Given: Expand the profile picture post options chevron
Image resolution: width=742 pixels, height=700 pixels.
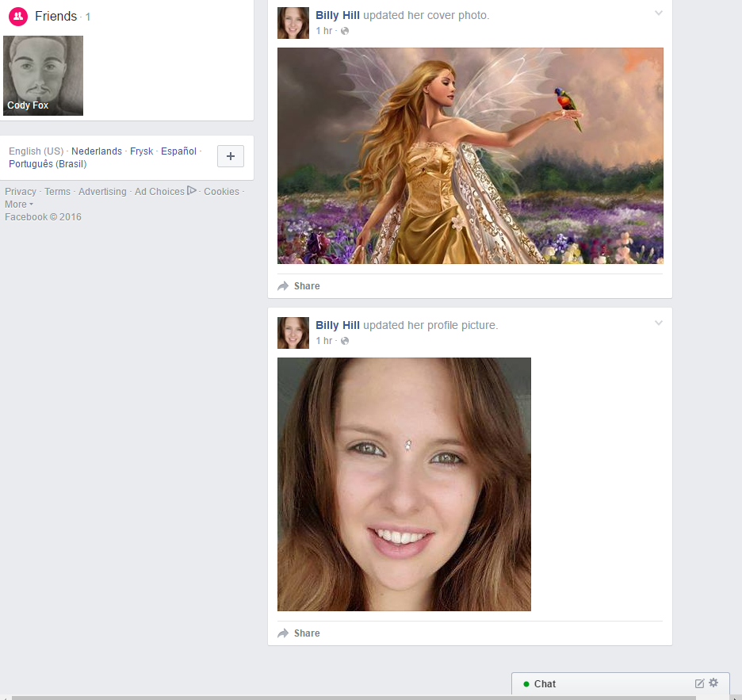Looking at the screenshot, I should tap(658, 323).
